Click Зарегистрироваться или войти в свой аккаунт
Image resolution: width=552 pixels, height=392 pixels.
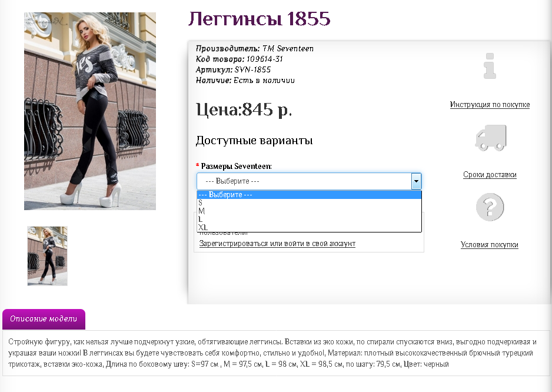pyautogui.click(x=277, y=243)
